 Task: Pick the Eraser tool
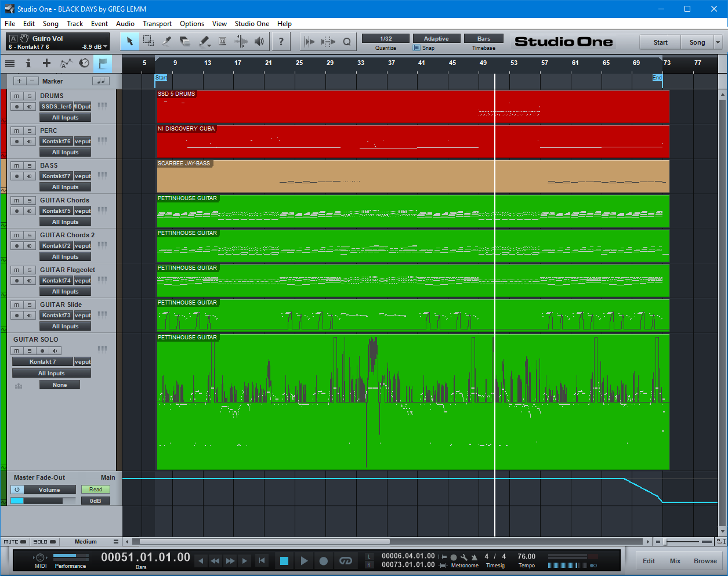pyautogui.click(x=185, y=41)
